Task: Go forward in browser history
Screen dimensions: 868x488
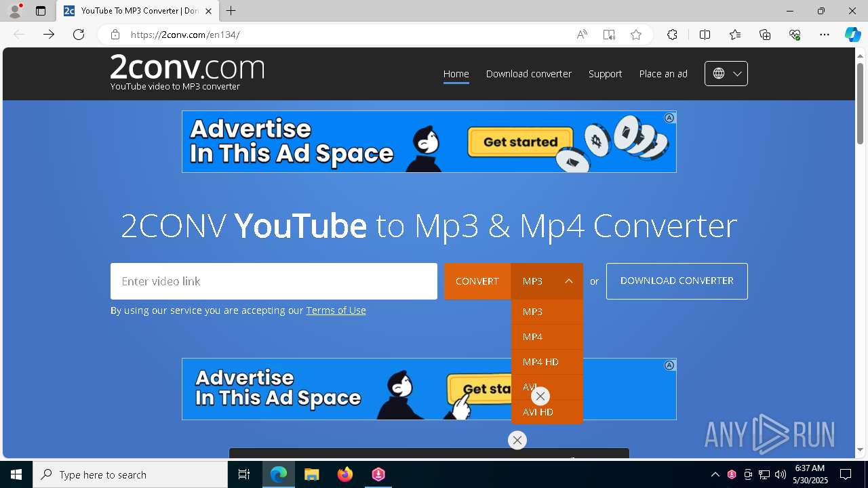Action: point(49,35)
